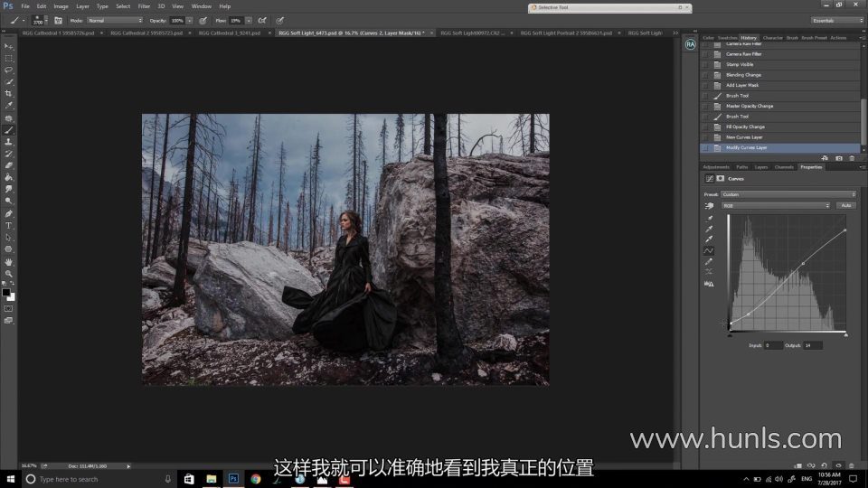Show more document tabs via double chevron
Viewport: 868px width, 488px height.
(x=675, y=33)
